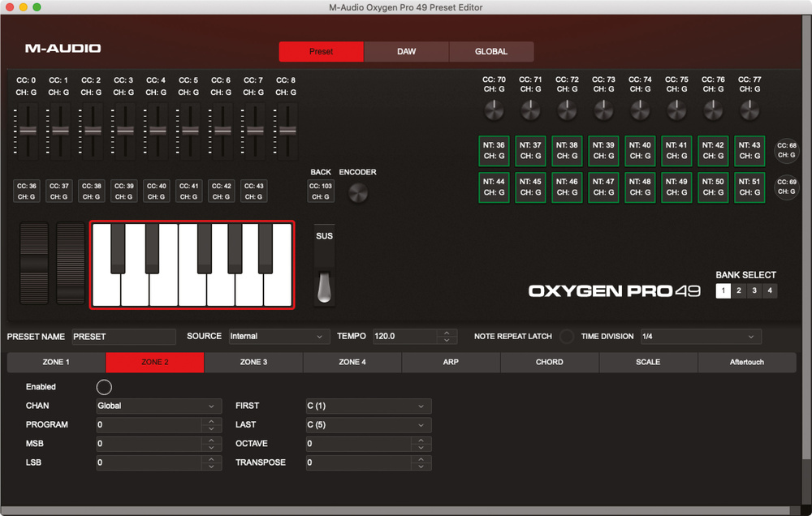Select drum pad NT: 44
The height and width of the screenshot is (516, 812).
(494, 187)
